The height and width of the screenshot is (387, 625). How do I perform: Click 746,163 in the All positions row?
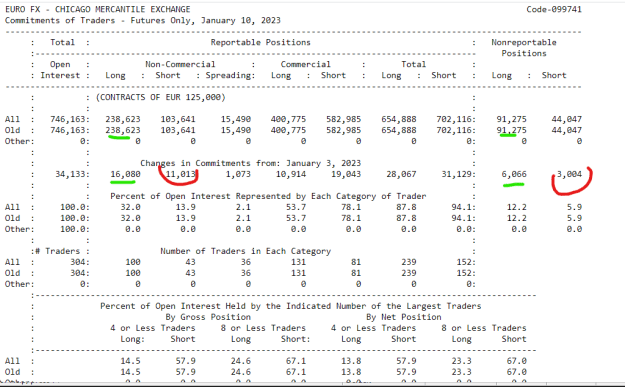69,119
